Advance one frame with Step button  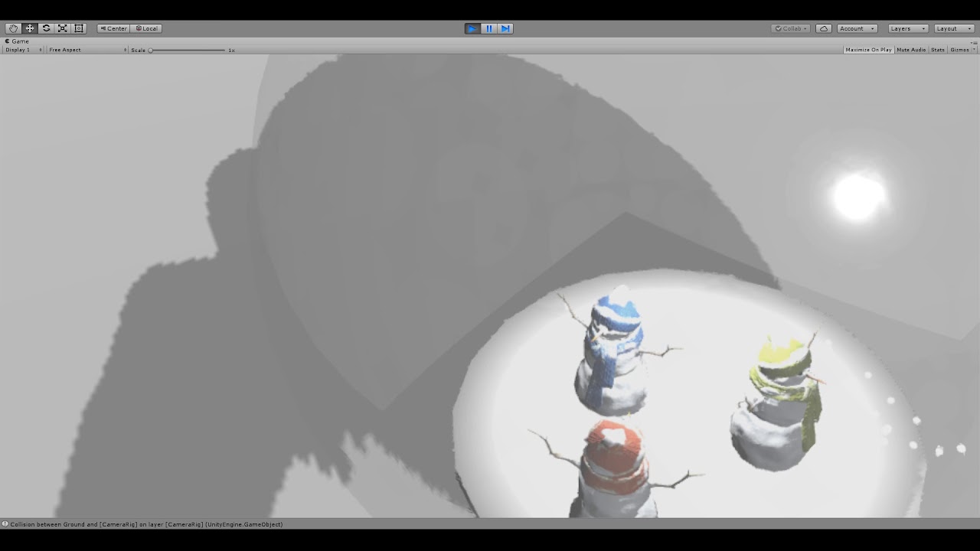505,28
